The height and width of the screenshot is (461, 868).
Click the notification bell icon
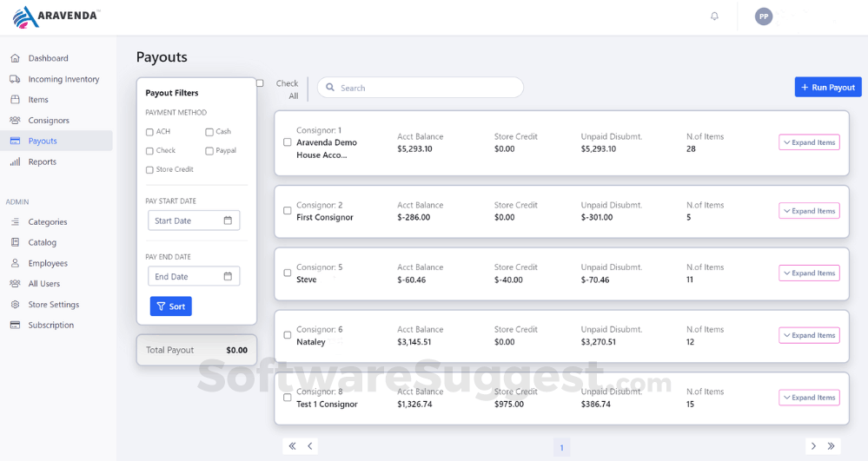click(714, 16)
